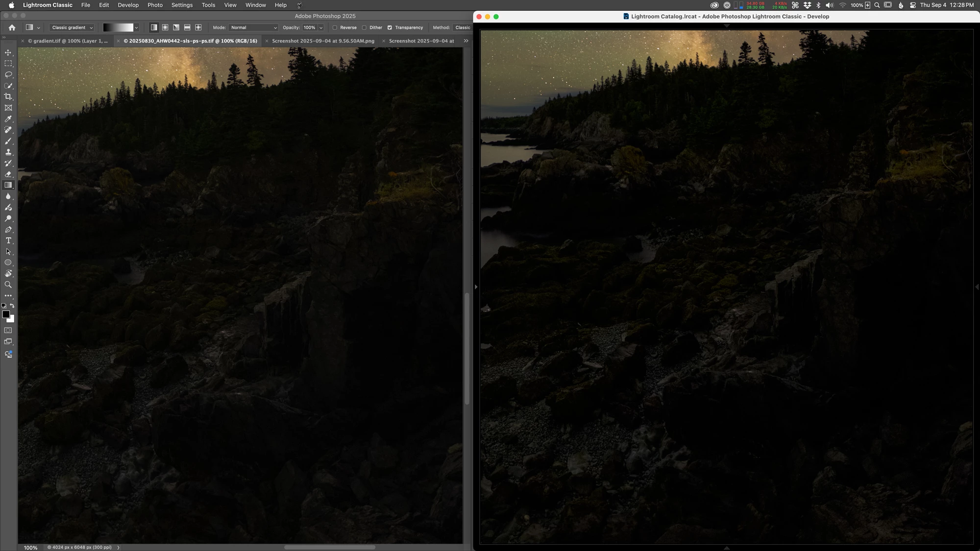Enable the Reverse checkbox
Viewport: 980px width, 551px height.
pyautogui.click(x=335, y=27)
